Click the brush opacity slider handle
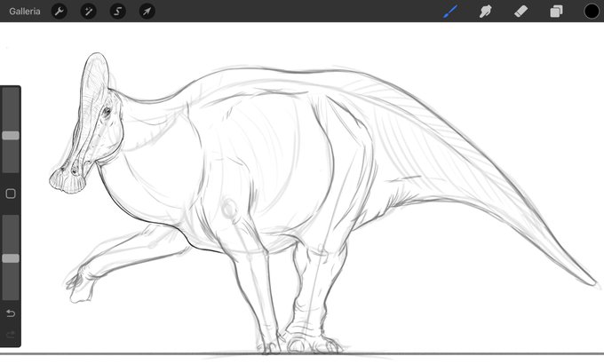604x364 pixels. click(11, 258)
